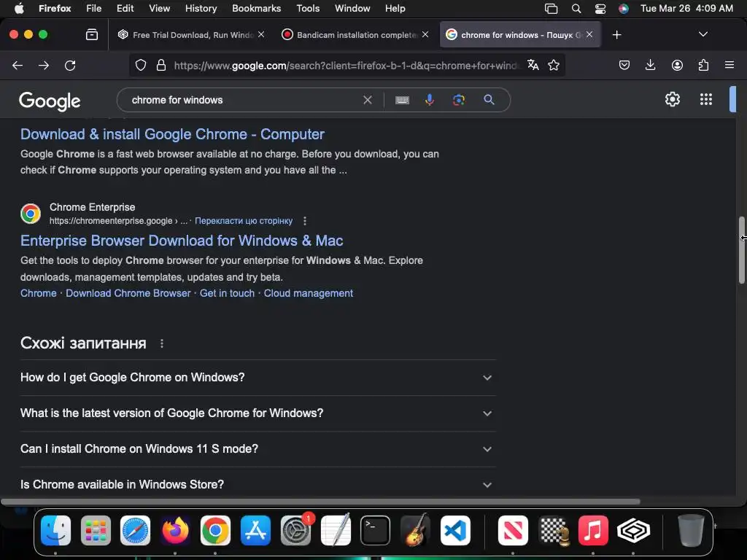Open the Bookmarks menu

pyautogui.click(x=256, y=9)
